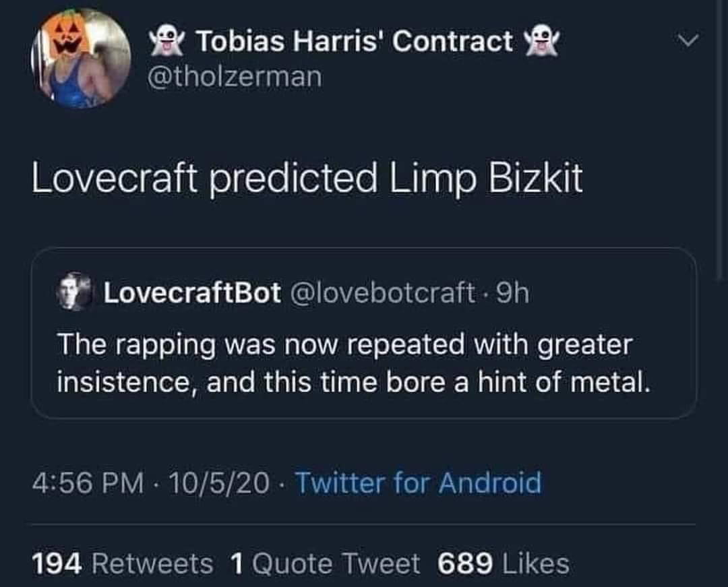
Task: Click the quoted tweet's second line mentioning metal
Action: [x=353, y=382]
